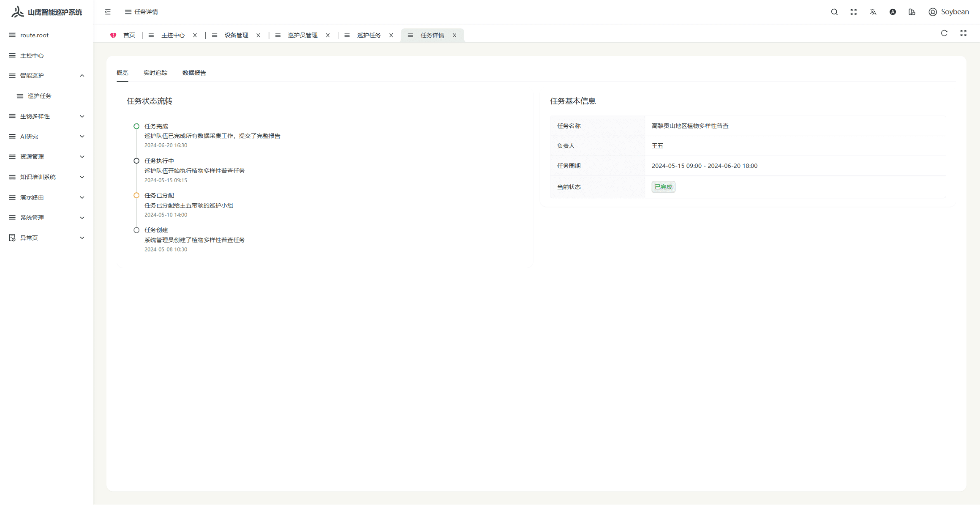Switch theme with the dark mode 'A' icon
The width and height of the screenshot is (980, 505).
coord(893,12)
